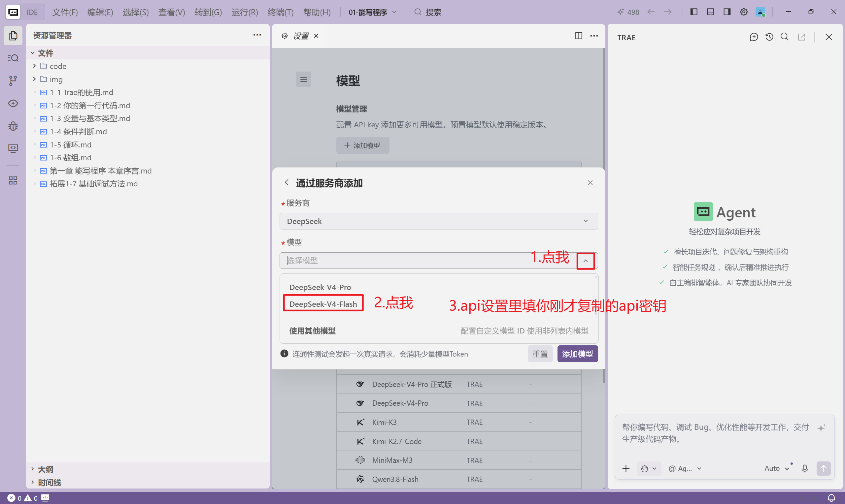
Task: Toggle the secondary sidebar layout icon
Action: click(x=727, y=12)
